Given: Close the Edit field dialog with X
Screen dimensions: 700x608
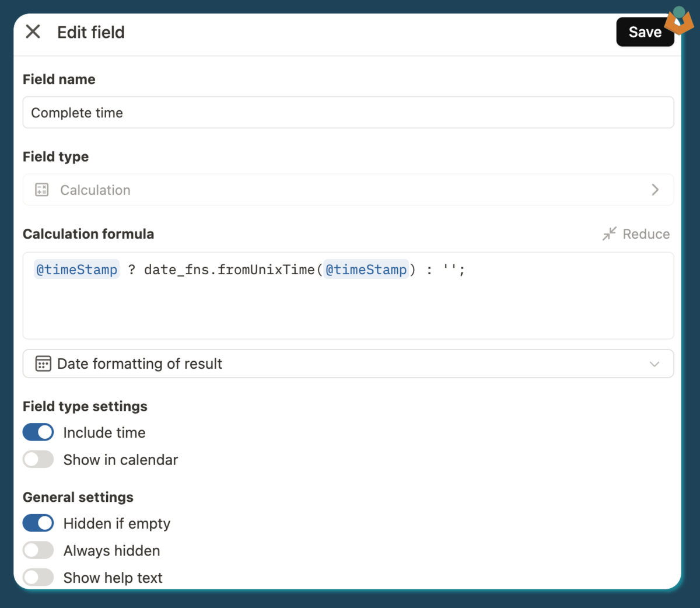Looking at the screenshot, I should point(33,32).
